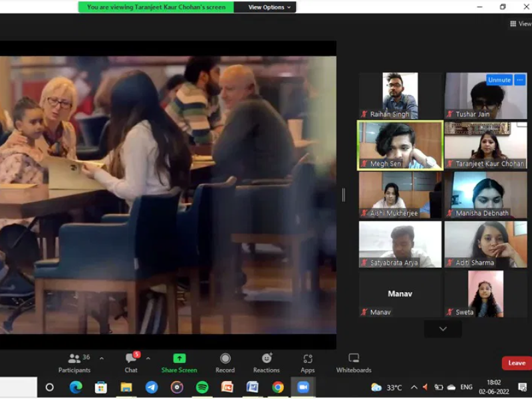Open Microsoft Edge from taskbar
The image size is (532, 399).
pos(76,387)
